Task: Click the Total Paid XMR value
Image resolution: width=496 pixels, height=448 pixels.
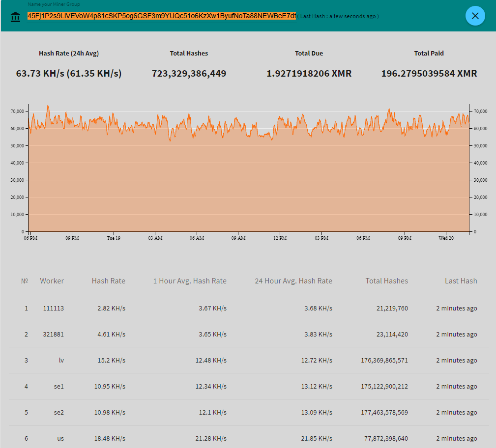Action: click(429, 74)
